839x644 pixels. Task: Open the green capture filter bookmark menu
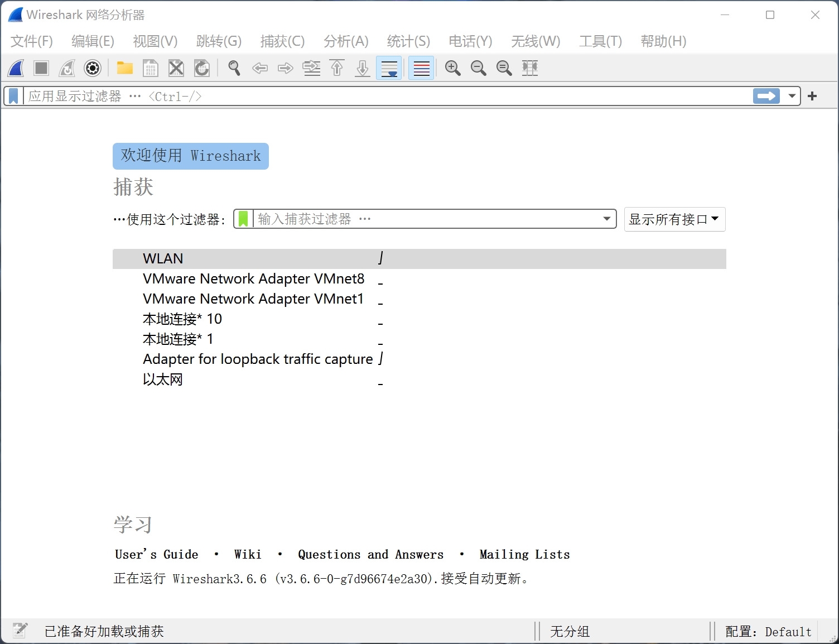pos(243,219)
